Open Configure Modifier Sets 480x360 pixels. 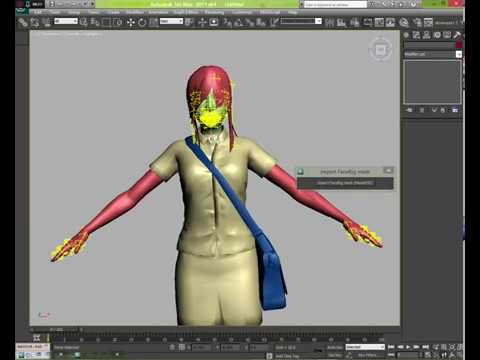[x=455, y=110]
